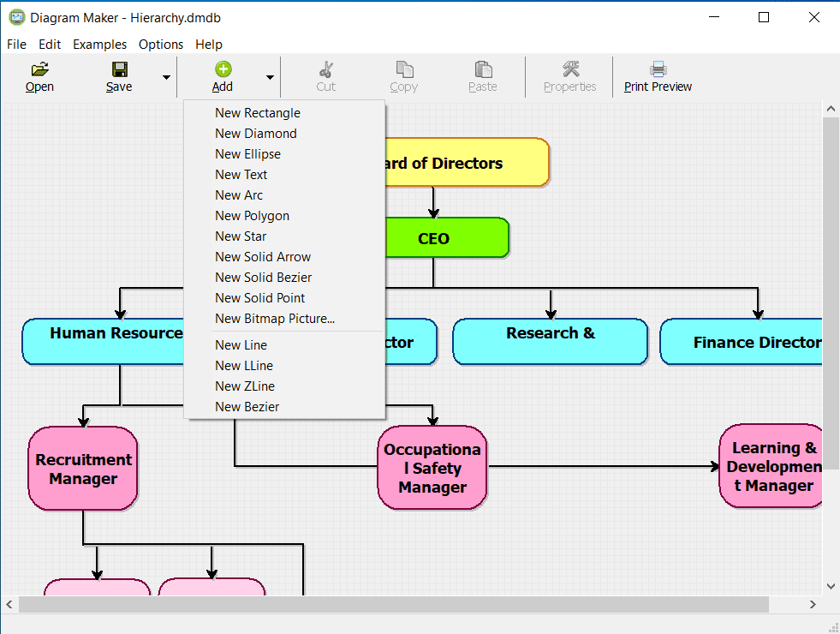Open the Help menu
The image size is (840, 634).
coord(209,45)
